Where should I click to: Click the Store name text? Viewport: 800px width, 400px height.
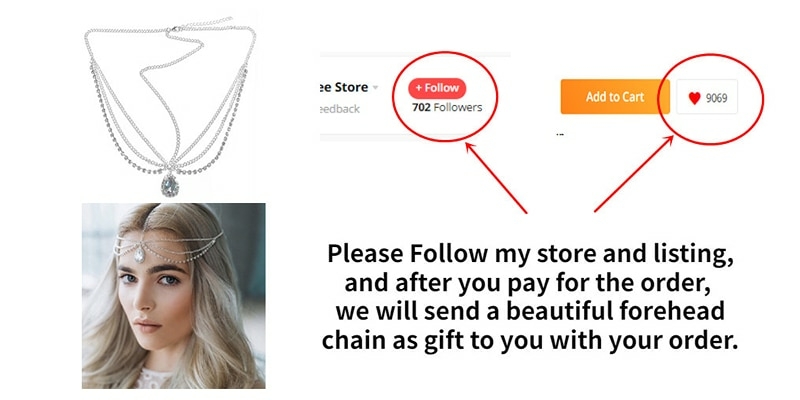(344, 87)
